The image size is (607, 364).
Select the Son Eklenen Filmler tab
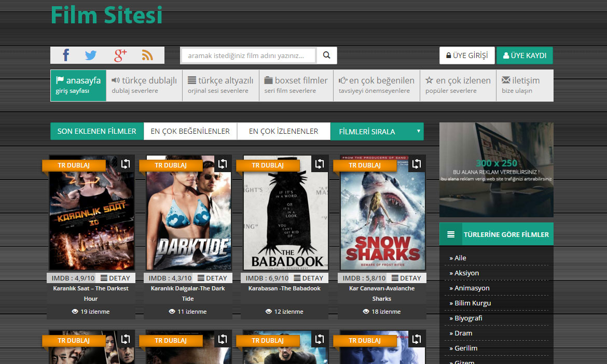pyautogui.click(x=97, y=131)
